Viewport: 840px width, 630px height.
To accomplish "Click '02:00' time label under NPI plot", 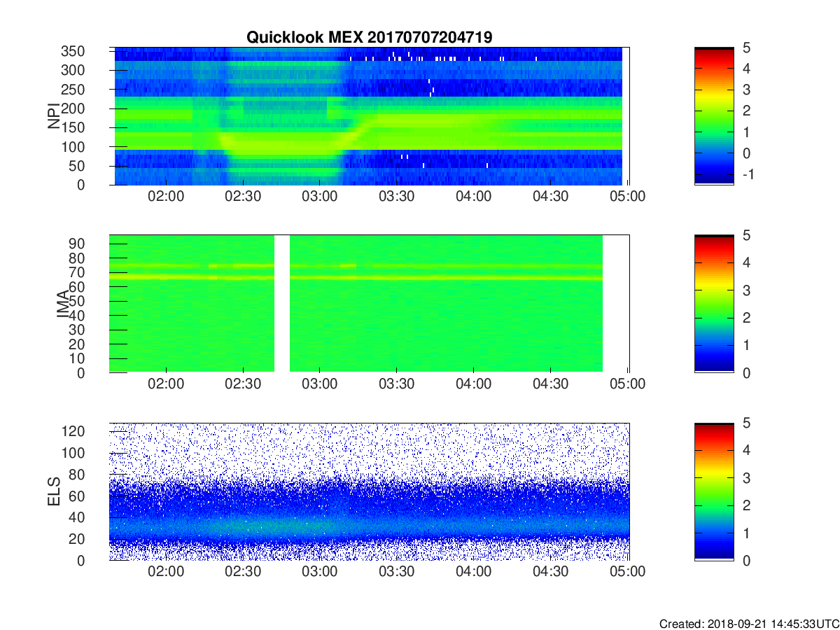I will tap(166, 197).
